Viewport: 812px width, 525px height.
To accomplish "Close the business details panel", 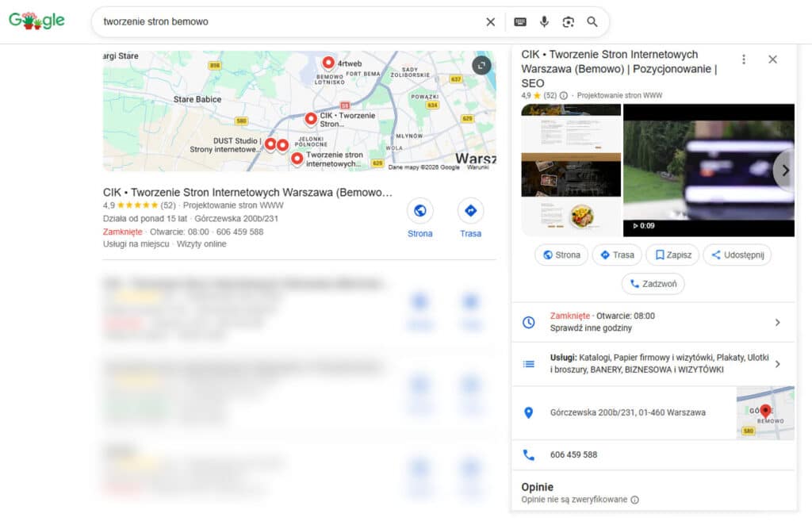I will click(772, 59).
